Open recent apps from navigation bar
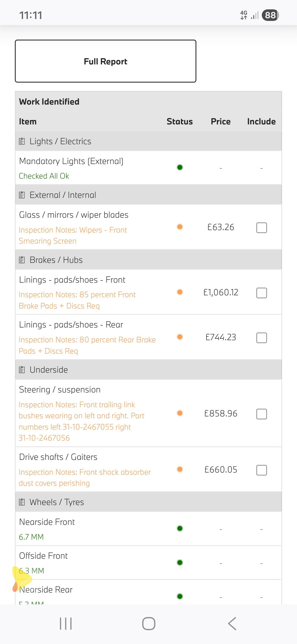 click(66, 624)
